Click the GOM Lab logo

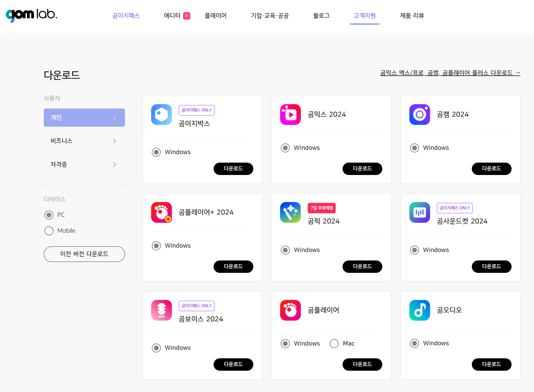32,15
